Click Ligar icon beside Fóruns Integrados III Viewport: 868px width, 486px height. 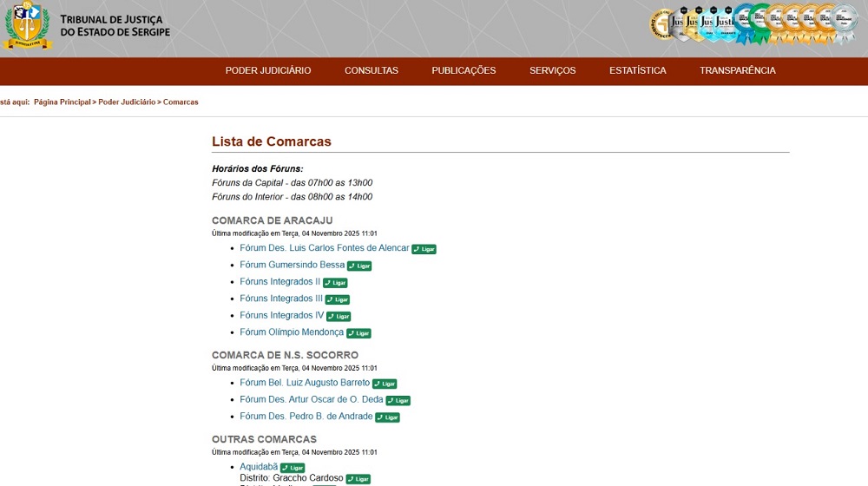coord(338,299)
